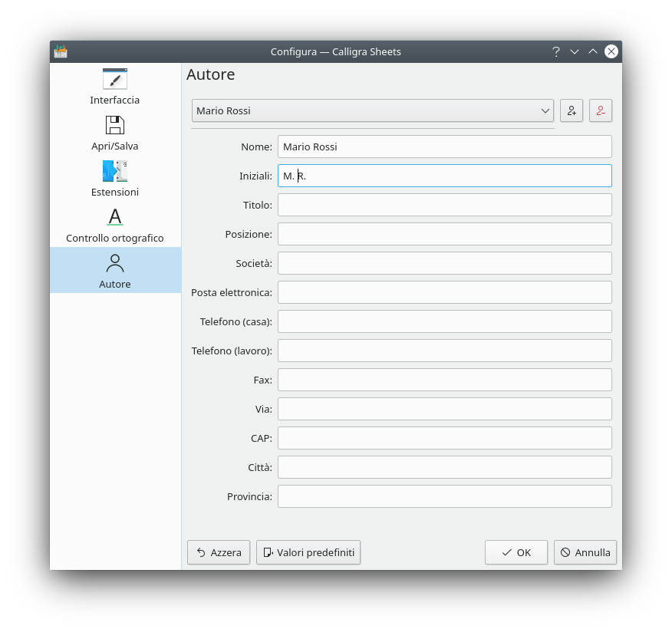The image size is (672, 629).
Task: Click the help question mark button
Action: 556,51
